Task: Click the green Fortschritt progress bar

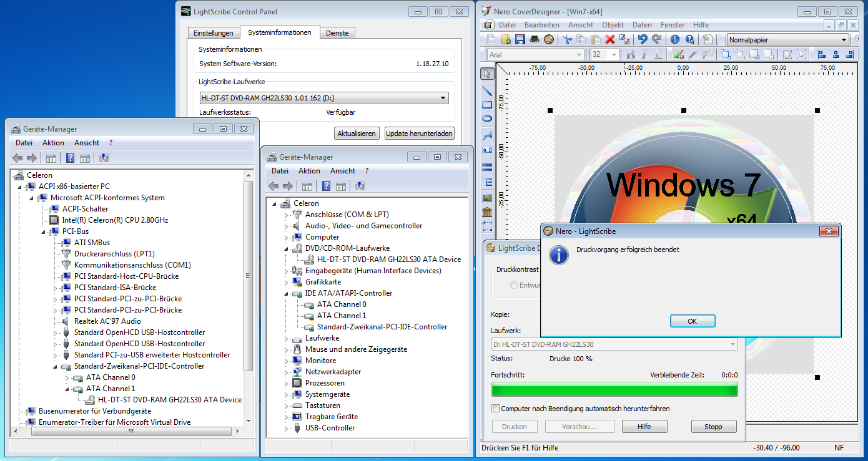Action: pos(614,390)
